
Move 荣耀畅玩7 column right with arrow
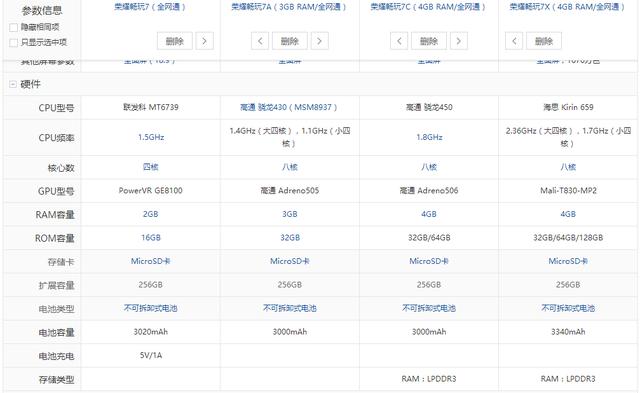[204, 41]
